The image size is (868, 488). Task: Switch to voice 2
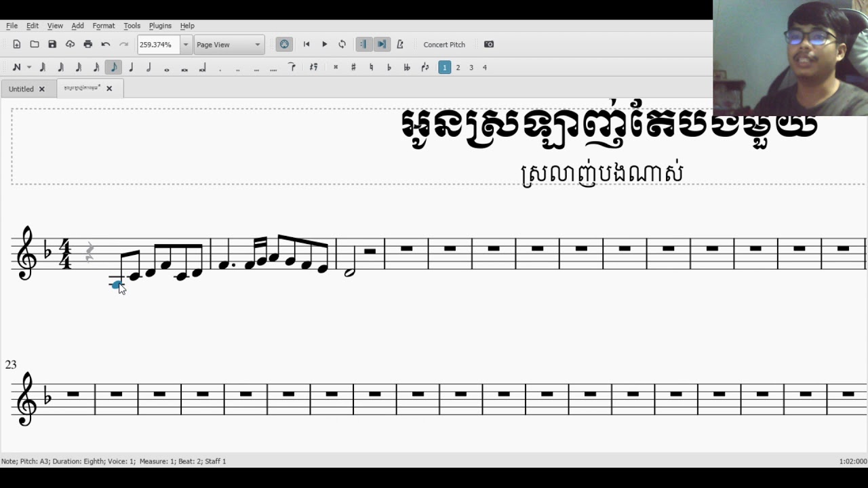458,68
